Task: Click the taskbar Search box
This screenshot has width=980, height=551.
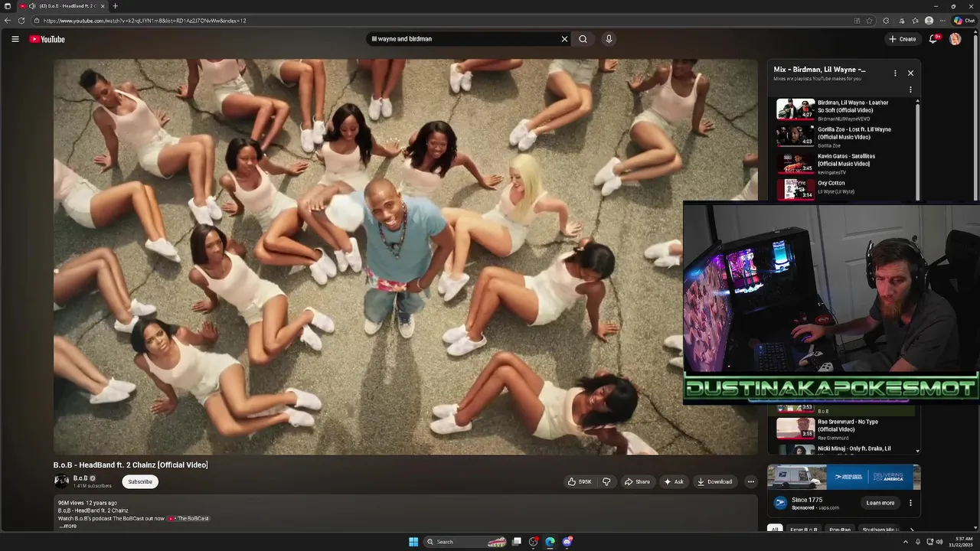Action: tap(467, 542)
